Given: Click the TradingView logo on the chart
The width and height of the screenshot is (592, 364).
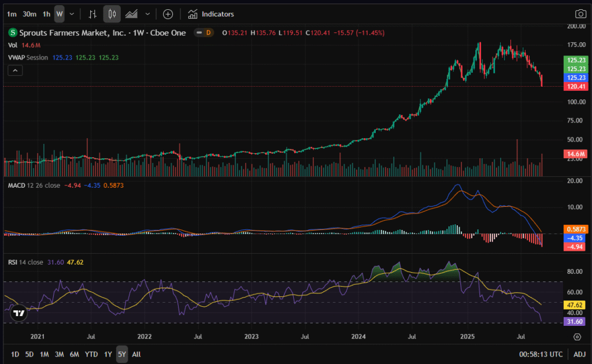Looking at the screenshot, I should click(18, 313).
